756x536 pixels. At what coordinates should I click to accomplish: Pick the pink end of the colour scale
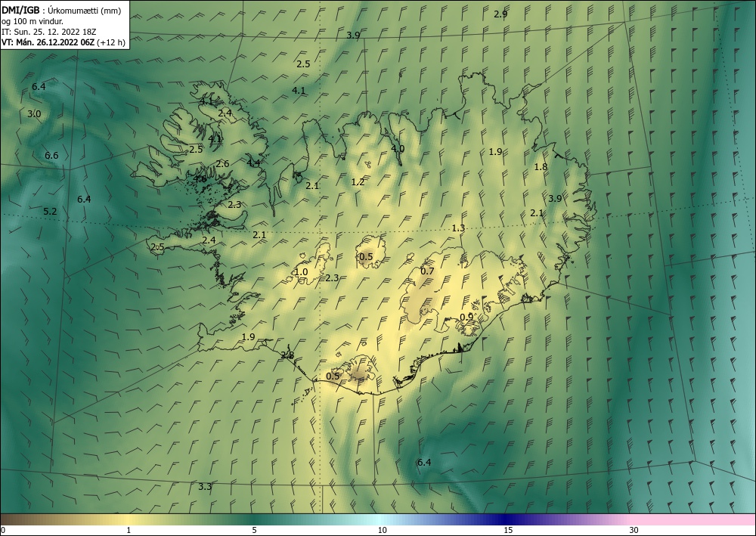(694, 519)
